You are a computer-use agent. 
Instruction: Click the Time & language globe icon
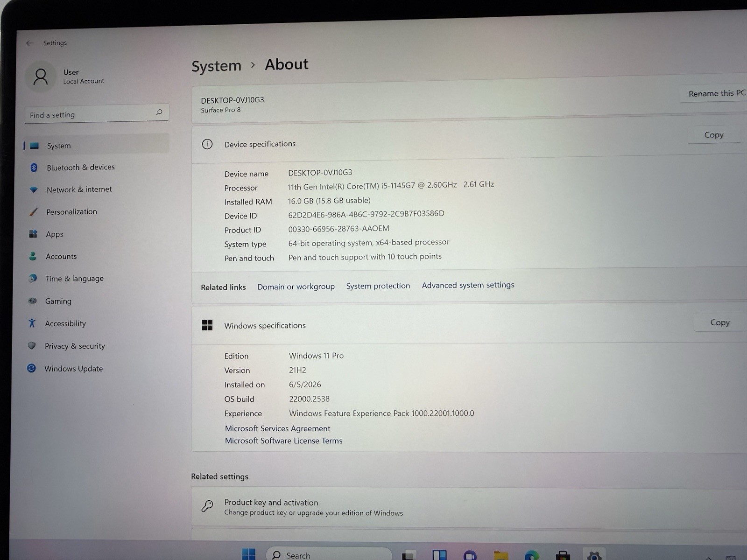point(33,278)
